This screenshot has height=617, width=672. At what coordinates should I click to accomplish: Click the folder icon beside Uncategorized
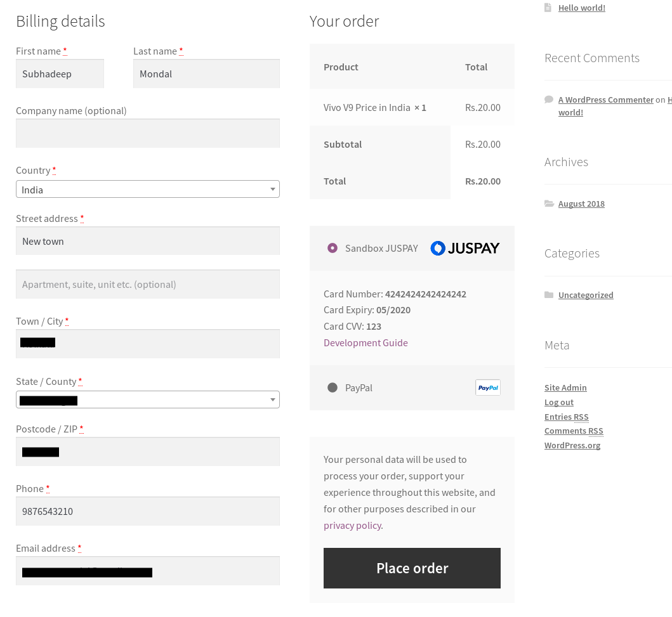point(549,295)
